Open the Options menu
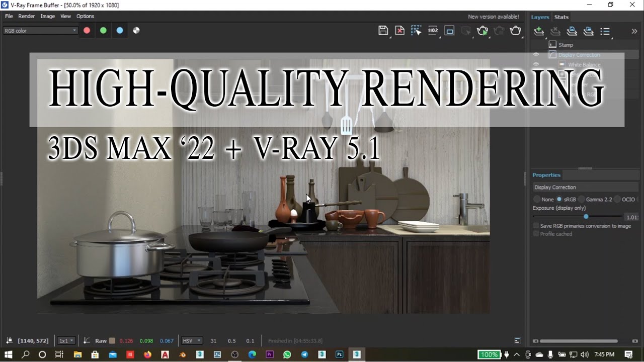This screenshot has width=644, height=362. 86,16
